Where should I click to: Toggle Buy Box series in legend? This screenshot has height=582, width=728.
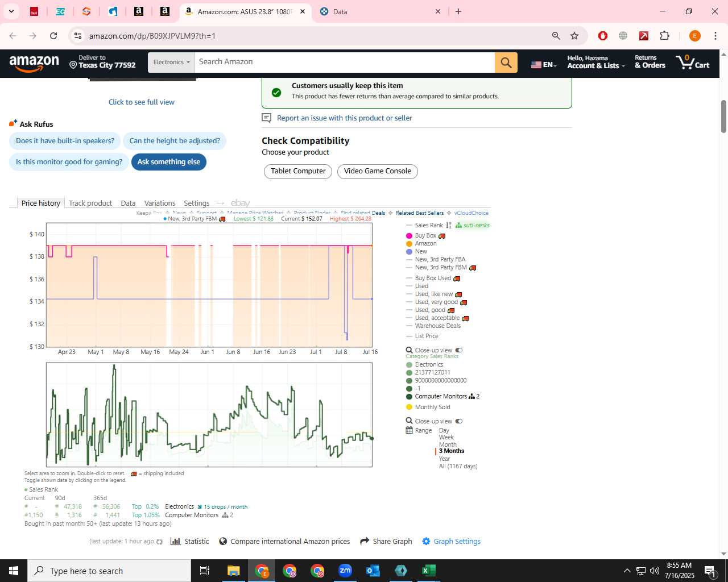click(x=425, y=235)
